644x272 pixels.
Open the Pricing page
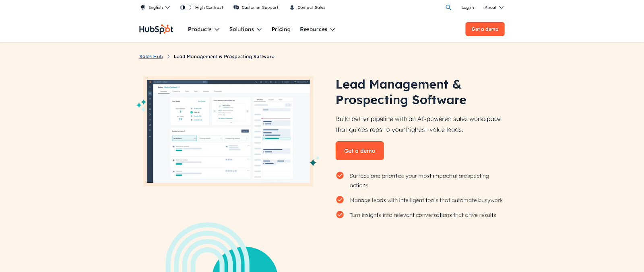pos(281,29)
